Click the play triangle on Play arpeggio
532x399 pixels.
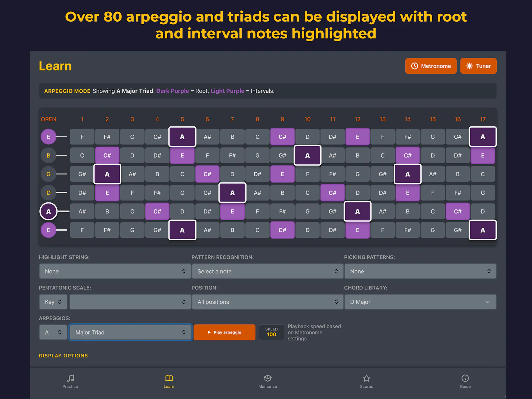[x=209, y=332]
